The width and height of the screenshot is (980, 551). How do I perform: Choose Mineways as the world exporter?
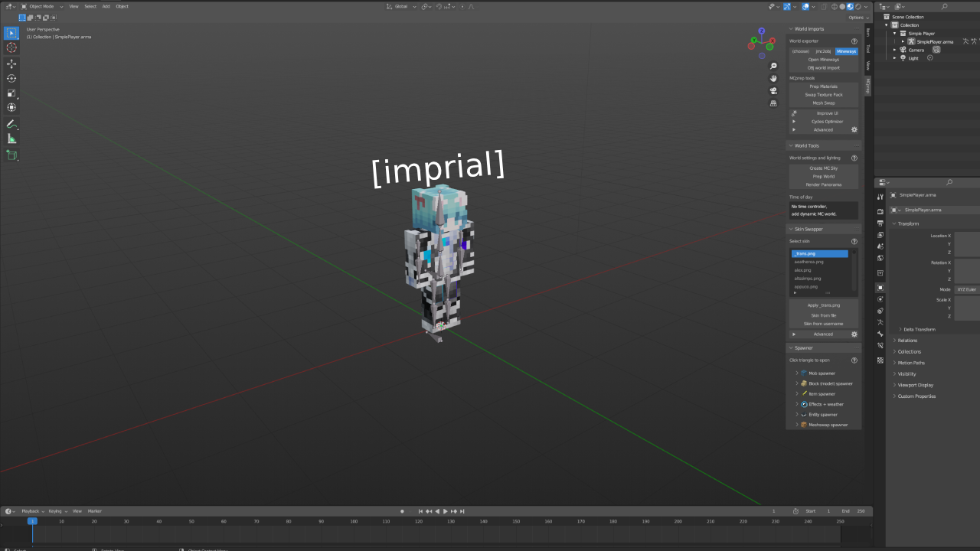pos(847,51)
